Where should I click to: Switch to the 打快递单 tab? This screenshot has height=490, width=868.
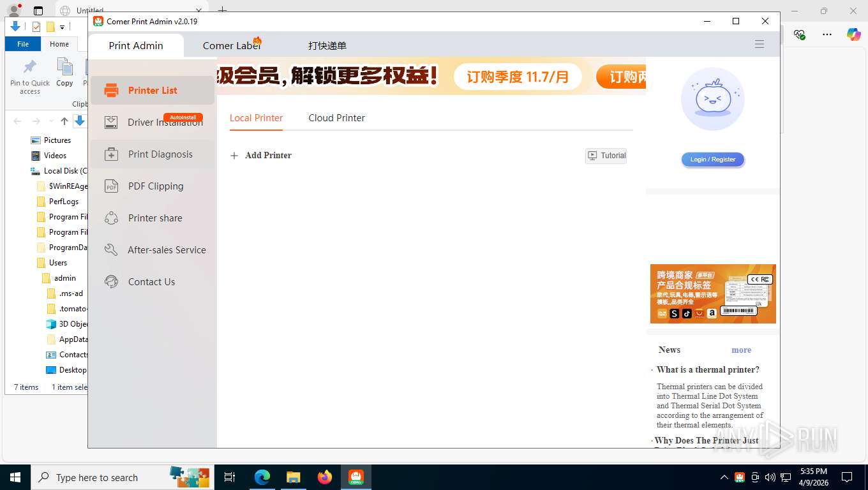click(327, 46)
